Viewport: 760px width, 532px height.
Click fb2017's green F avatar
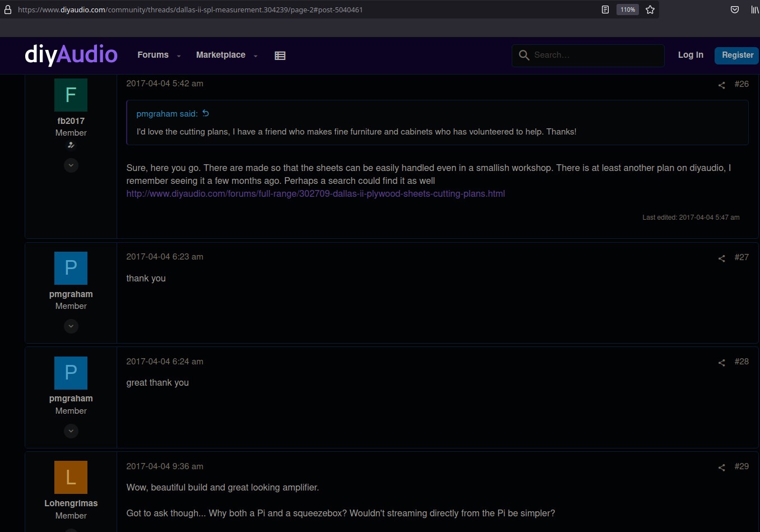[71, 95]
